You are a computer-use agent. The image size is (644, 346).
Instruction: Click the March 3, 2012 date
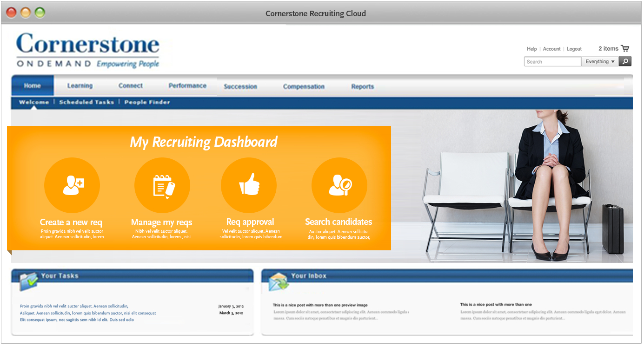tap(232, 313)
